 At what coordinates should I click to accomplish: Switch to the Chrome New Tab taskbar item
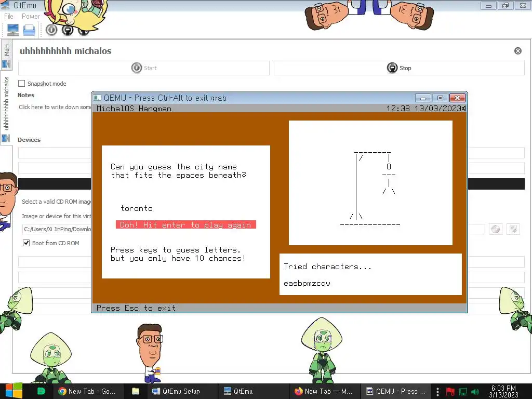87,391
